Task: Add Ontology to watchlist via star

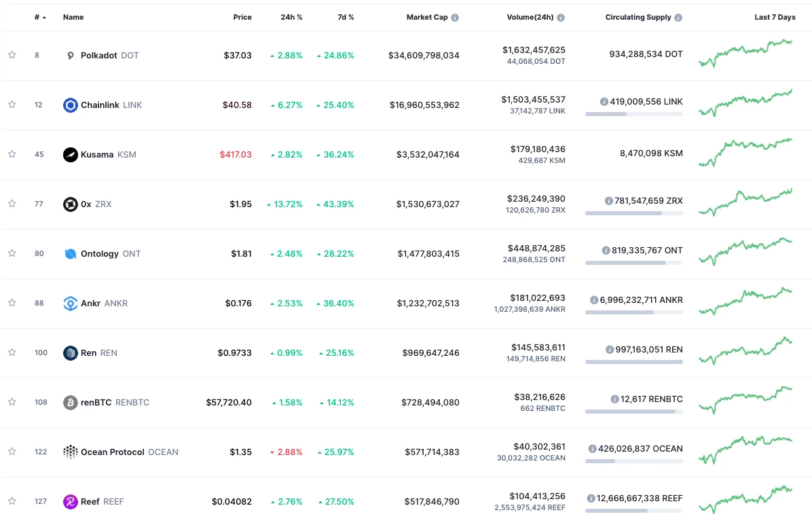Action: point(12,253)
